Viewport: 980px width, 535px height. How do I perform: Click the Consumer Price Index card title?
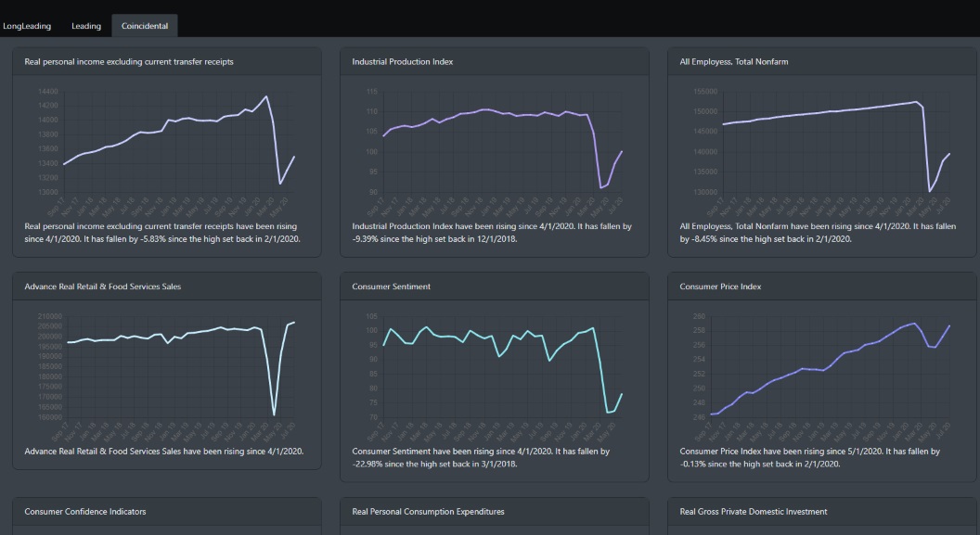pyautogui.click(x=720, y=287)
